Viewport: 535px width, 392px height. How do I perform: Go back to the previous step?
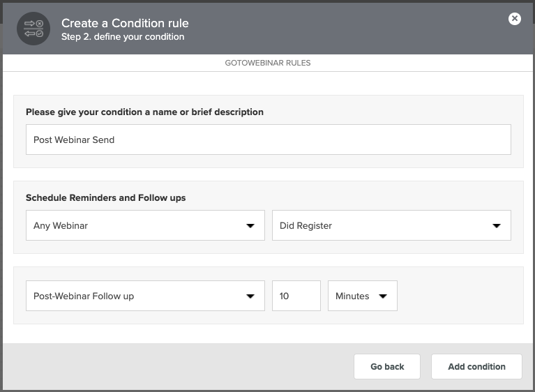click(x=387, y=366)
